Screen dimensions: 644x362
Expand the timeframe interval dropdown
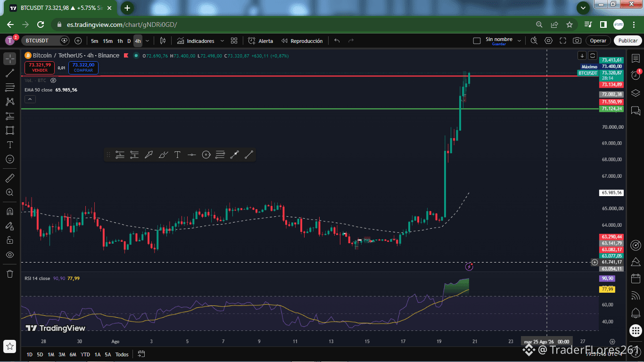tap(148, 41)
